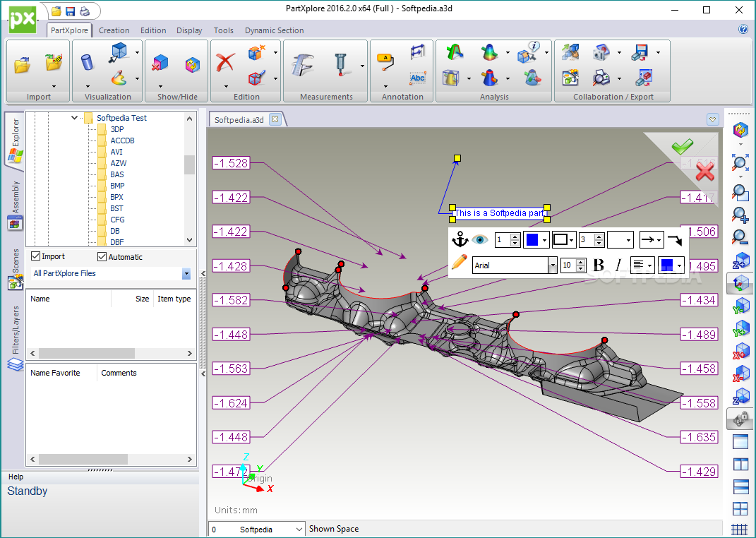Toggle the rotation lock button on right toolbar
This screenshot has width=756, height=538.
click(740, 419)
